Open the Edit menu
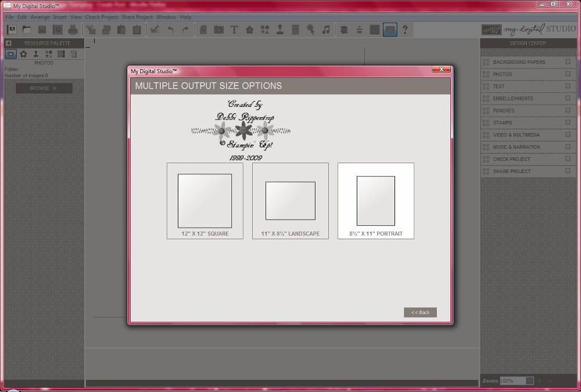The image size is (581, 392). tap(22, 17)
